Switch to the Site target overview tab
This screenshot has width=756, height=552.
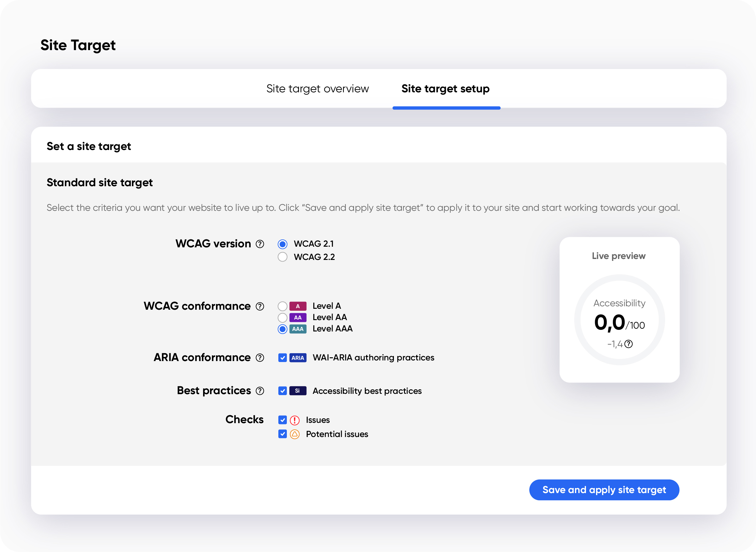coord(318,89)
